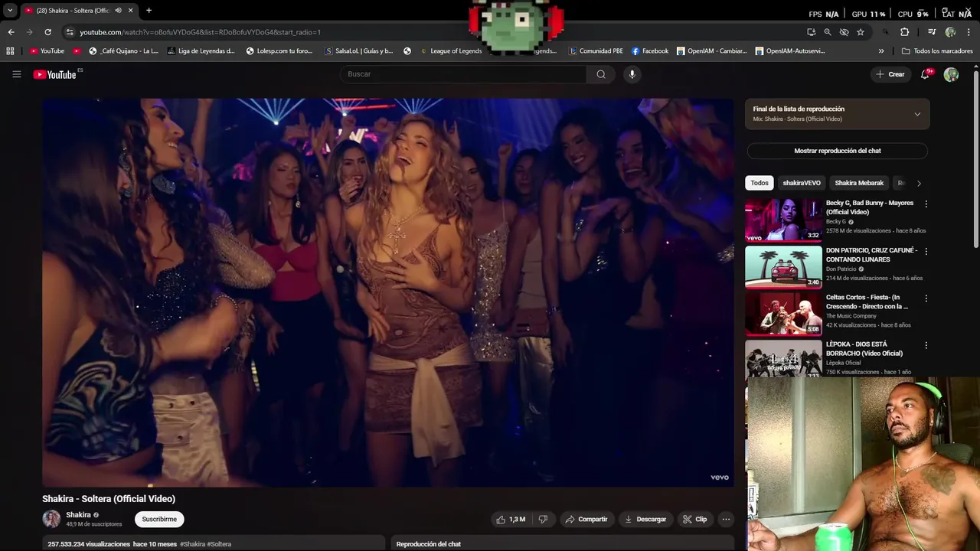Open Shakira channel avatar
The image size is (980, 551).
pos(51,519)
